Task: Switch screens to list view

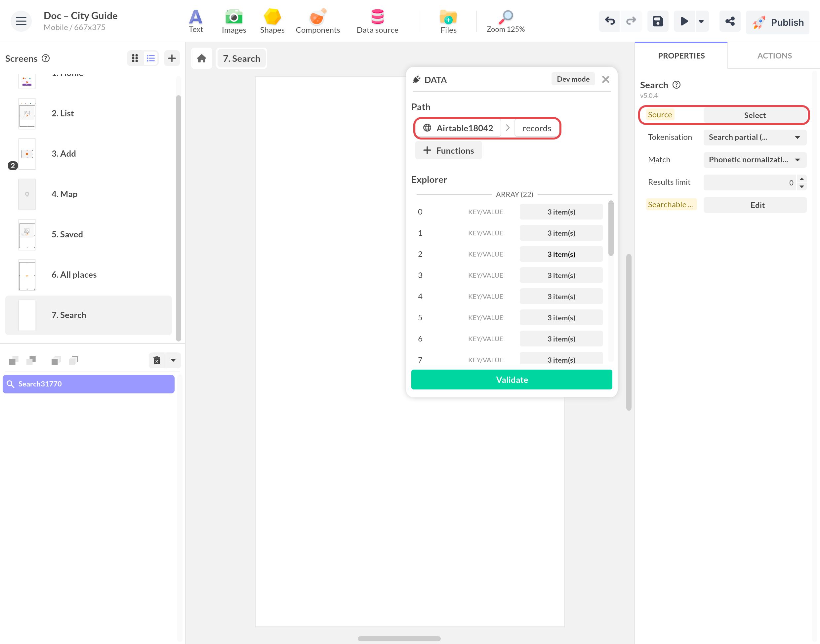Action: coord(150,58)
